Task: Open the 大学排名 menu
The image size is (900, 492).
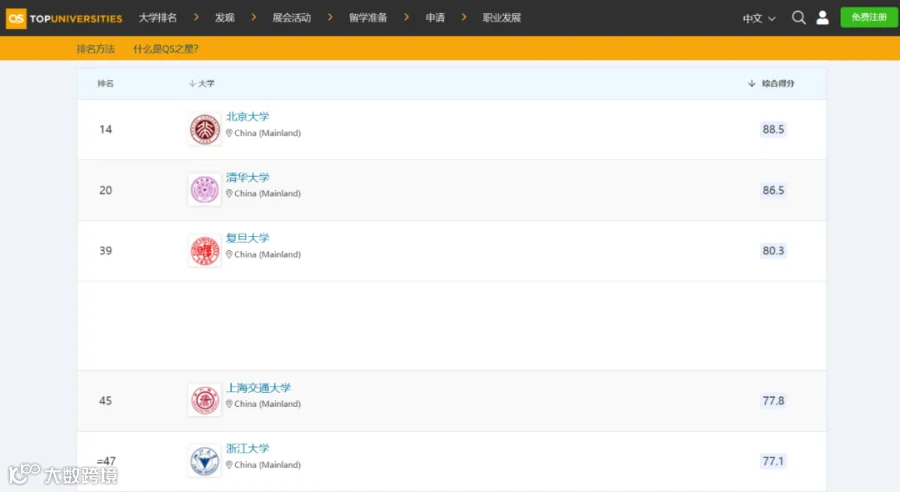Action: (158, 18)
